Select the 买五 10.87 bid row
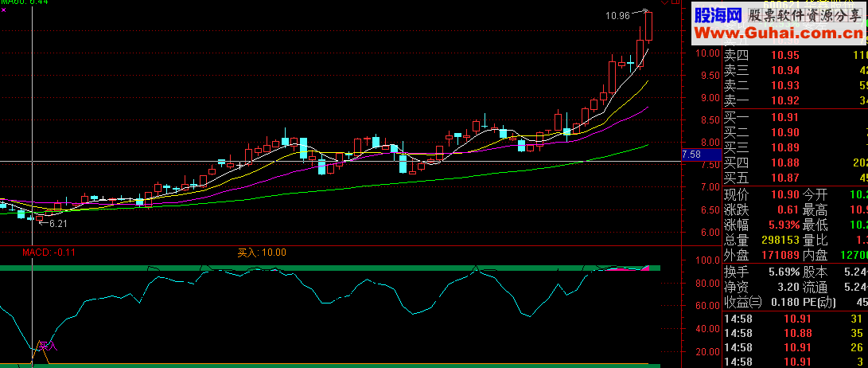Viewport: 868px width, 368px height. pyautogui.click(x=796, y=178)
